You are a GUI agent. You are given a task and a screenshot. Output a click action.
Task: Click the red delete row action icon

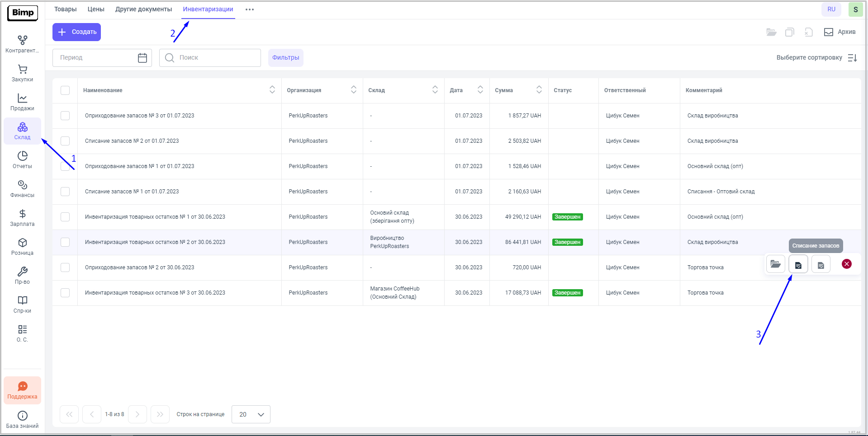click(x=846, y=264)
